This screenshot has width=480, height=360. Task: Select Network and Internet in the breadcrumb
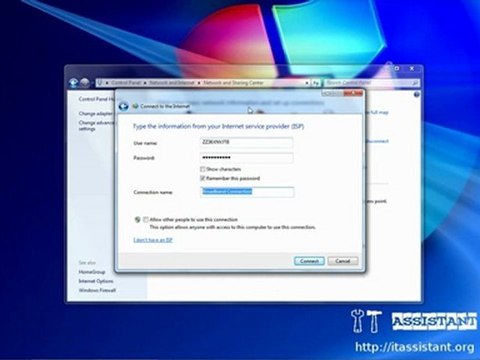point(172,83)
